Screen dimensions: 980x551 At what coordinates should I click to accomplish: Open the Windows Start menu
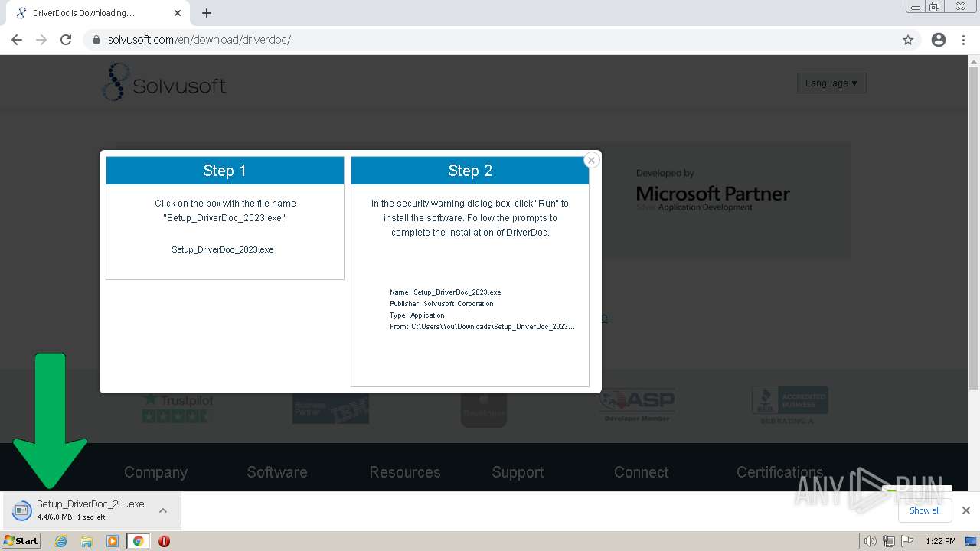click(x=21, y=540)
